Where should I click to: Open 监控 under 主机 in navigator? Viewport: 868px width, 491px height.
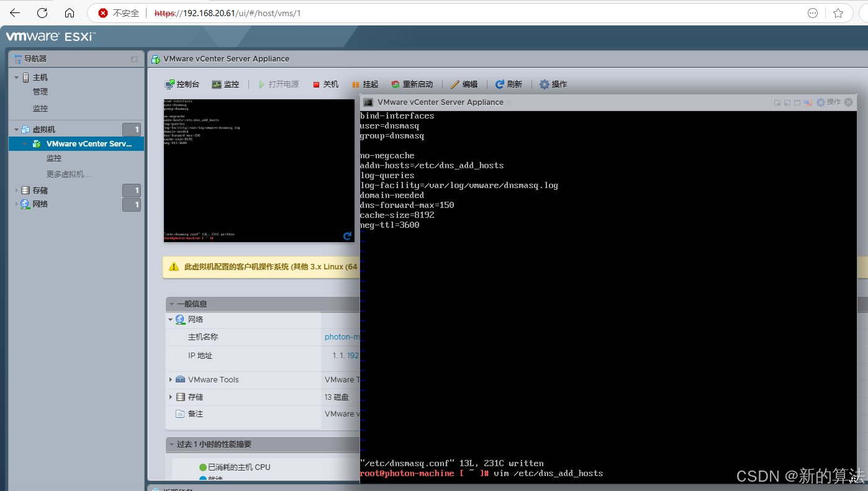click(x=40, y=109)
